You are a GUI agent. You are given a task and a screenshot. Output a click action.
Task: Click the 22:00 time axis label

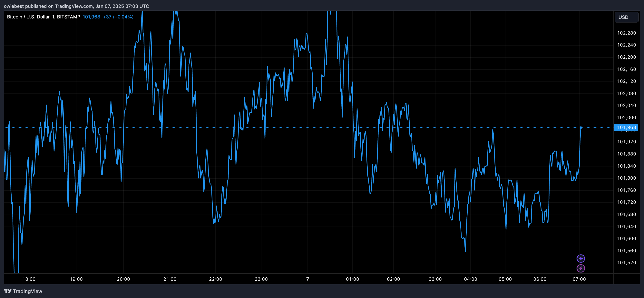pos(216,279)
